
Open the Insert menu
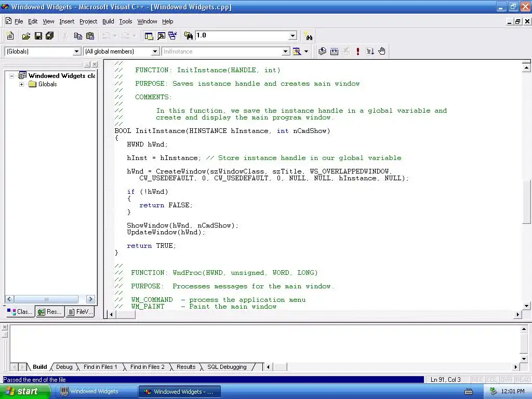pyautogui.click(x=66, y=21)
